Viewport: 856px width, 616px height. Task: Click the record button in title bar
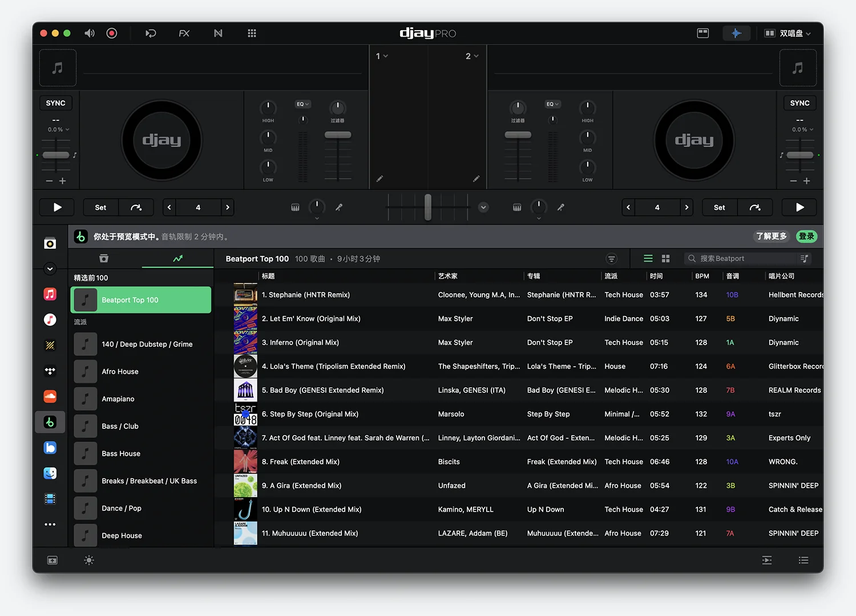coord(112,33)
